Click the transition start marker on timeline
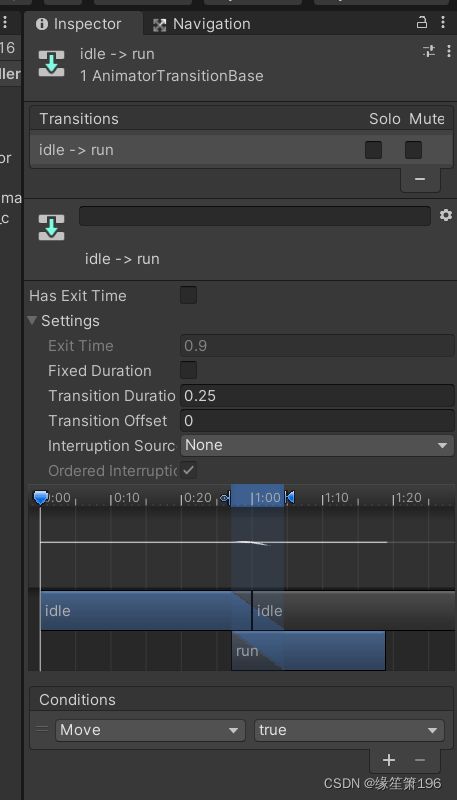The height and width of the screenshot is (800, 457). point(225,497)
